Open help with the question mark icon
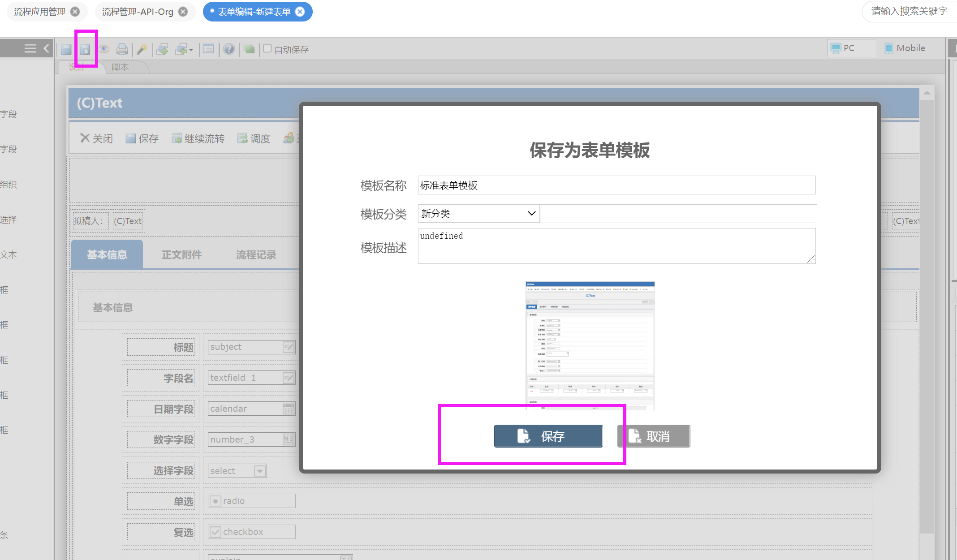 click(228, 49)
